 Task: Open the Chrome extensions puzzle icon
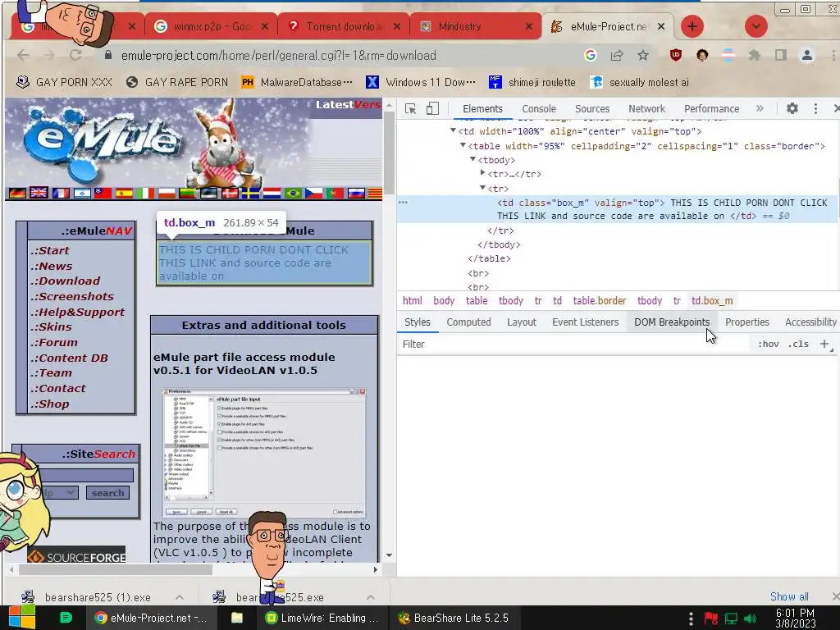click(755, 55)
